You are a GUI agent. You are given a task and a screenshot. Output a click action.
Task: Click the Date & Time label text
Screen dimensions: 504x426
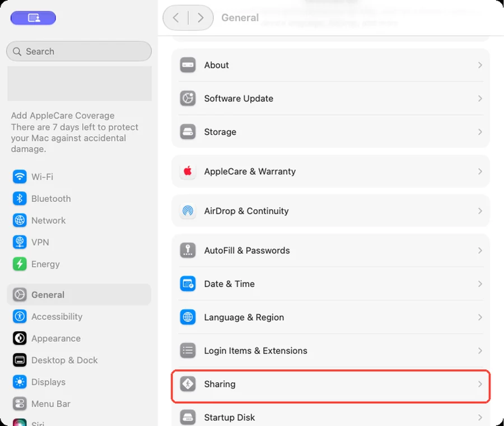[230, 284]
